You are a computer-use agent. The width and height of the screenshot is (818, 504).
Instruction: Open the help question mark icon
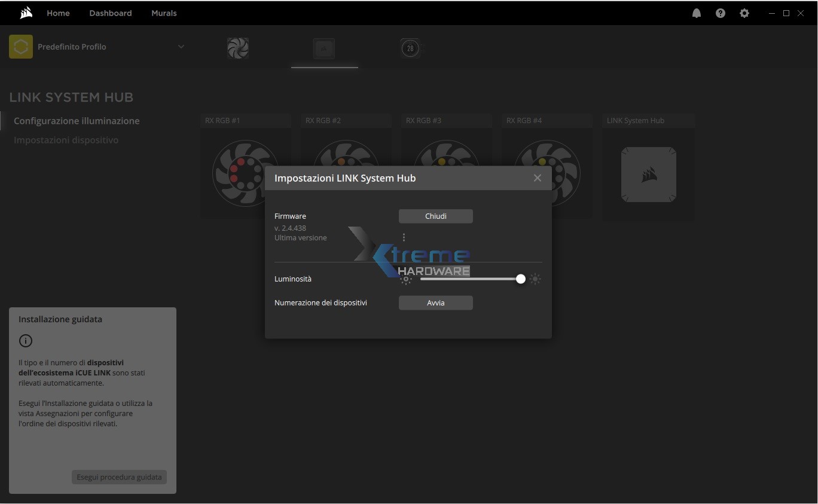721,13
